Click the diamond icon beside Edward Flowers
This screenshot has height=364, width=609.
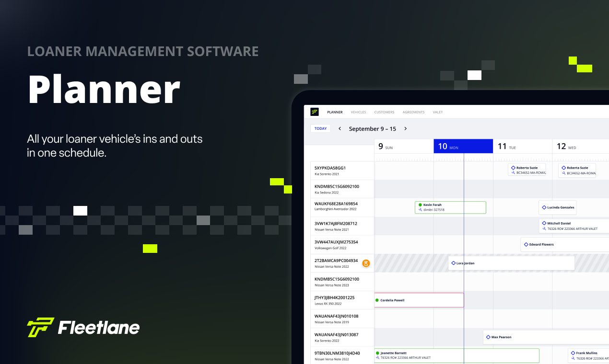[526, 244]
